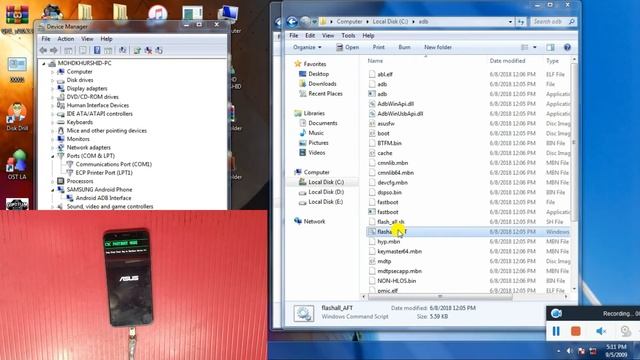Image resolution: width=640 pixels, height=360 pixels.
Task: Select the fastboot application file
Action: 387,212
